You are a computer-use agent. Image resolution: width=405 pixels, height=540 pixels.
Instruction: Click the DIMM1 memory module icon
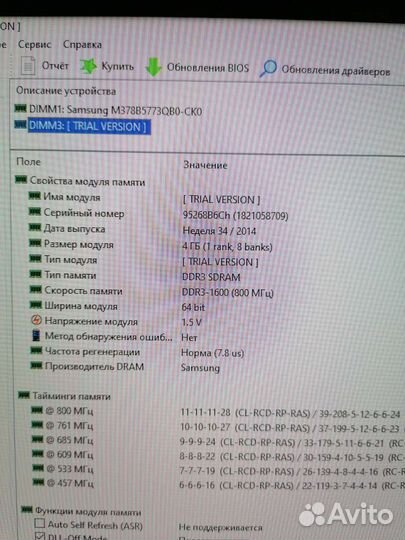tap(21, 108)
